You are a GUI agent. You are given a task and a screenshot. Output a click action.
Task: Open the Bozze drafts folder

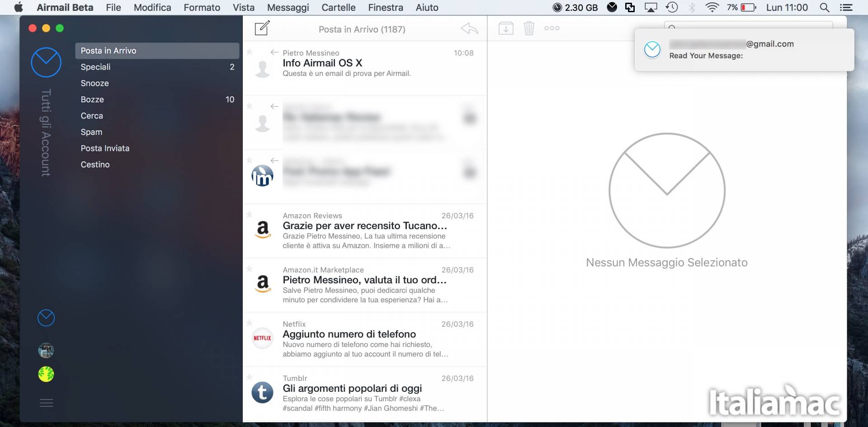(x=157, y=99)
